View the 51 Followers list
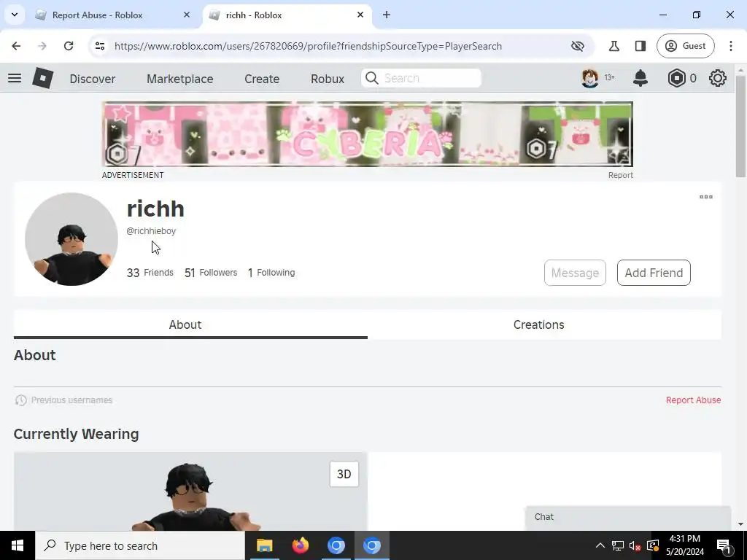This screenshot has height=560, width=747. pyautogui.click(x=211, y=273)
